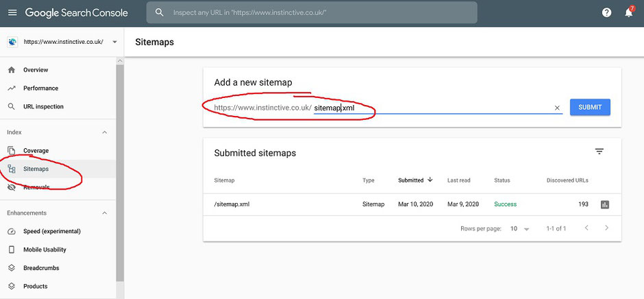Open the sitemap coverage chart icon

pos(604,204)
